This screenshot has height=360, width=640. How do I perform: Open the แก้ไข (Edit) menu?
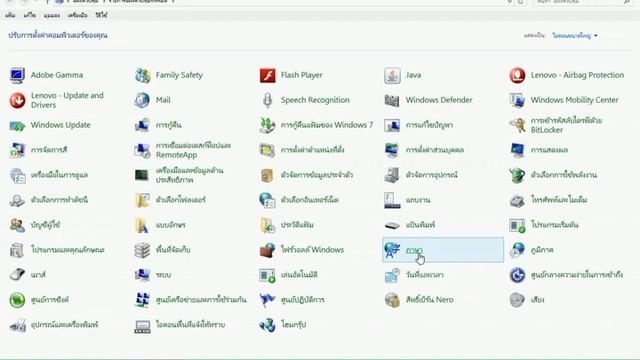click(x=29, y=15)
